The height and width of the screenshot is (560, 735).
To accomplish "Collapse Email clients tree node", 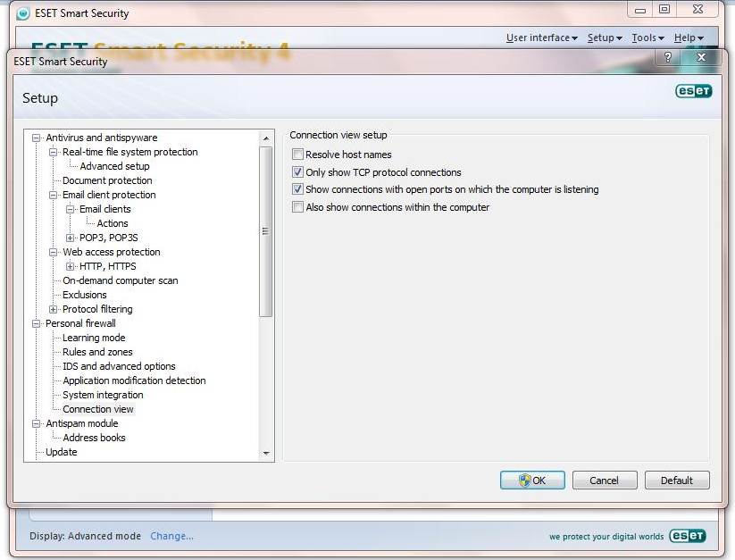I will point(70,209).
